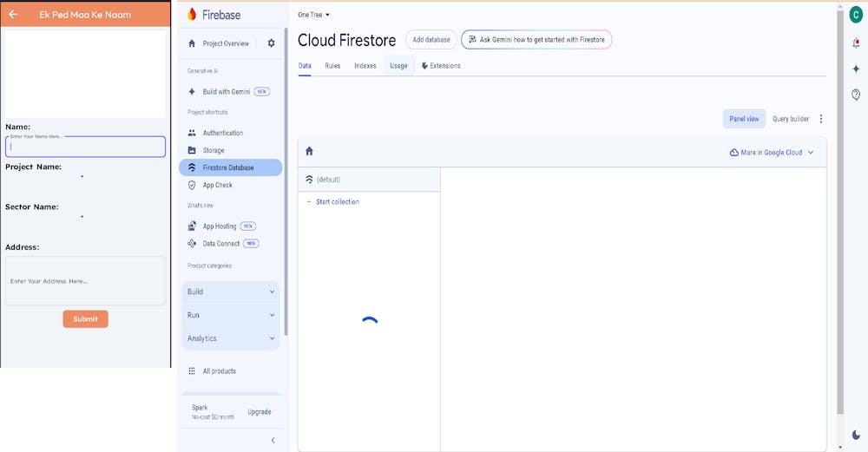Click Start collection link
This screenshot has width=868, height=452.
[332, 202]
